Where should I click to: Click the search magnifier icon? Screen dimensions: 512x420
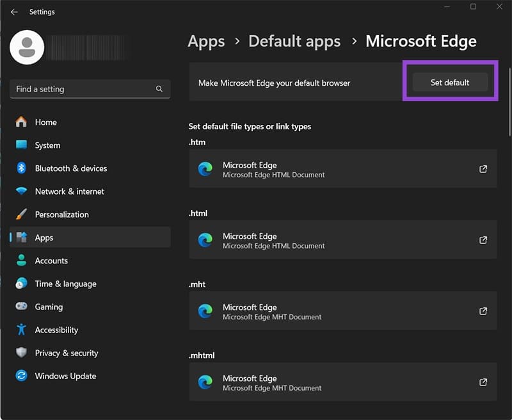tap(159, 88)
